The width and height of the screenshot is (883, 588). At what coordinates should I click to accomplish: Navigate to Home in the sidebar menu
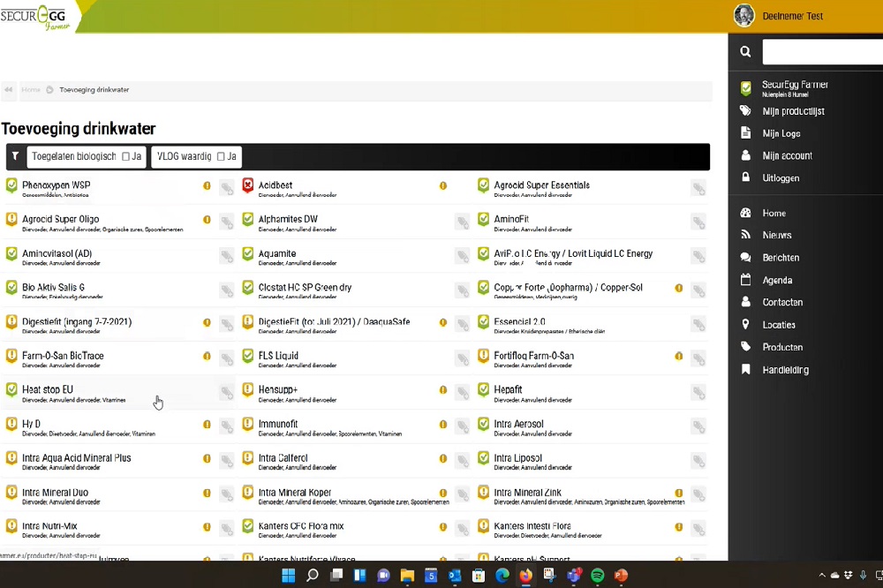774,213
